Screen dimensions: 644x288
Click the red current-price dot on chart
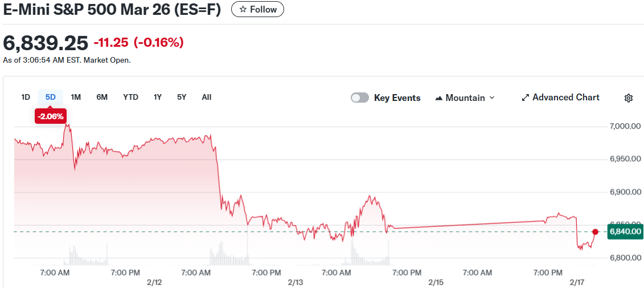tap(595, 232)
